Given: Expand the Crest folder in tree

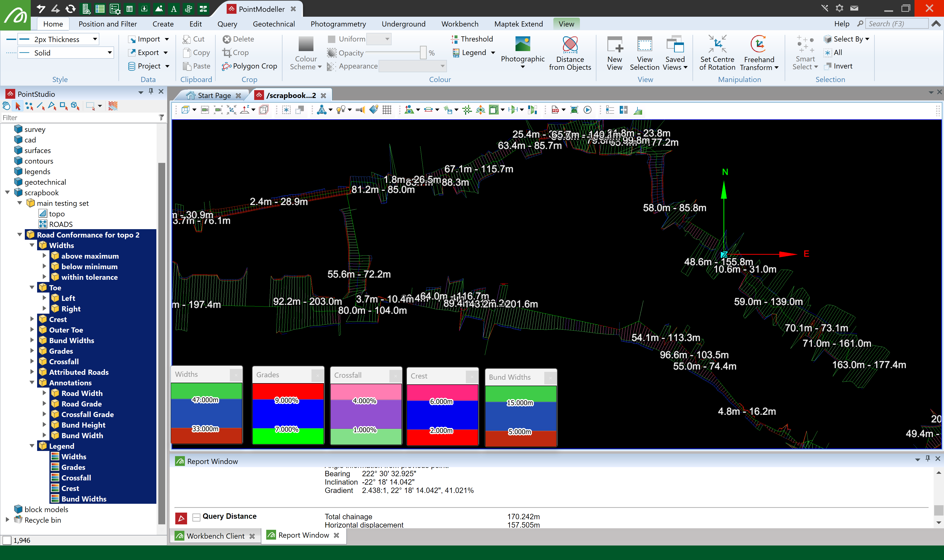Looking at the screenshot, I should (x=32, y=319).
